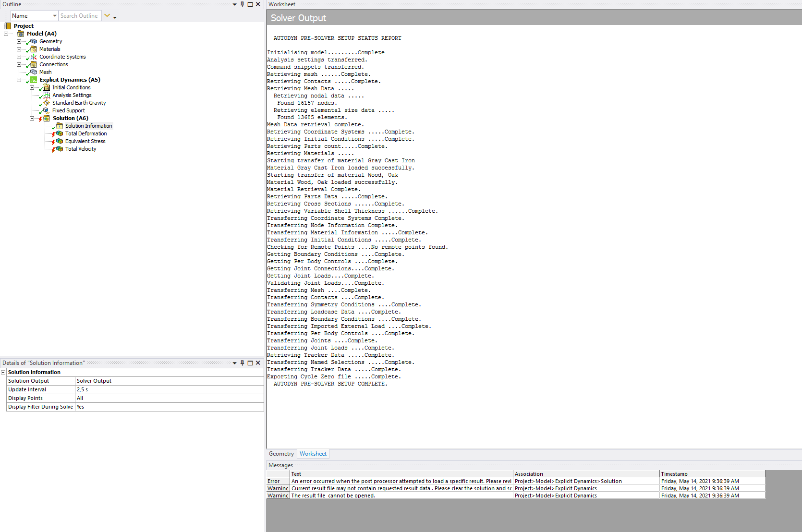The image size is (802, 532).
Task: Select the Geometry node icon in the tree
Action: (34, 41)
